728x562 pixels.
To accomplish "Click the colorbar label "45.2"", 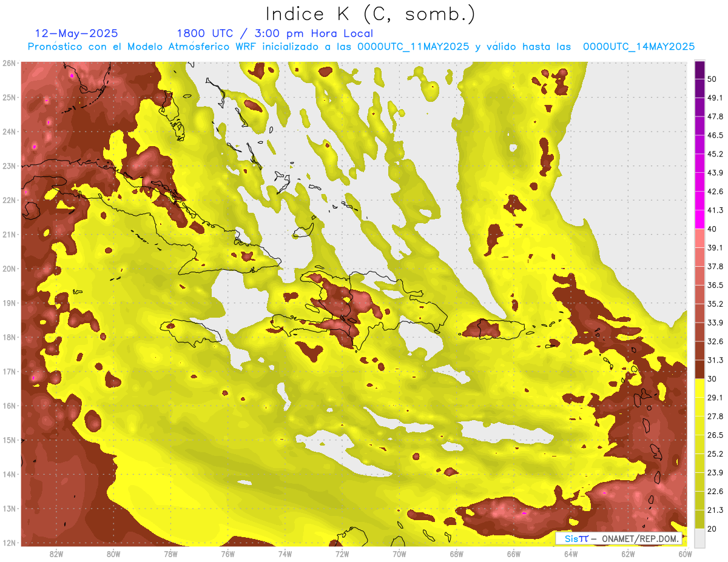I will pyautogui.click(x=715, y=154).
